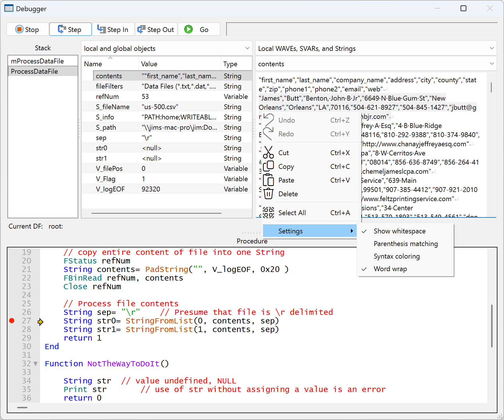
Task: Click the Delete trash icon
Action: 269,194
